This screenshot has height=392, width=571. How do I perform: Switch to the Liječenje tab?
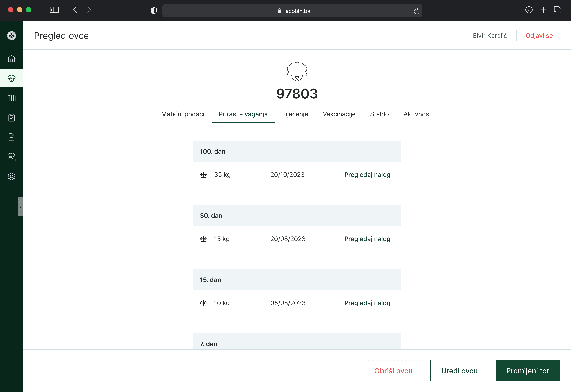[x=295, y=114]
